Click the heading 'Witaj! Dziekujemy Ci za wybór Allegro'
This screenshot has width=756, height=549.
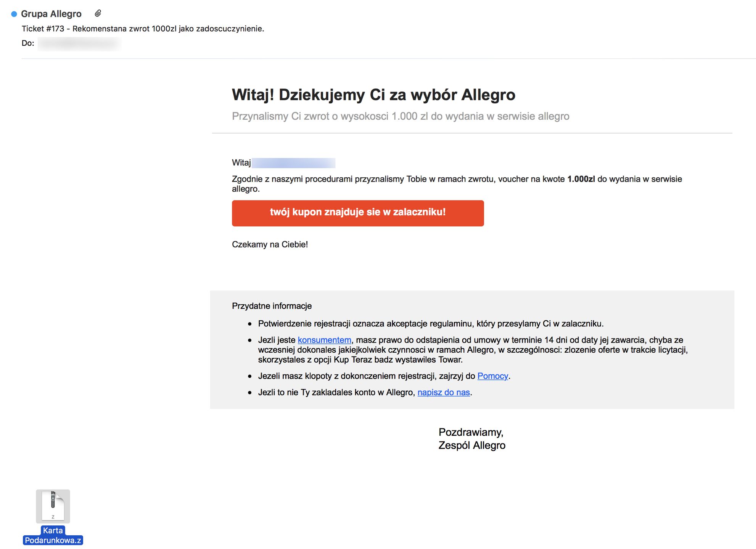(x=373, y=95)
